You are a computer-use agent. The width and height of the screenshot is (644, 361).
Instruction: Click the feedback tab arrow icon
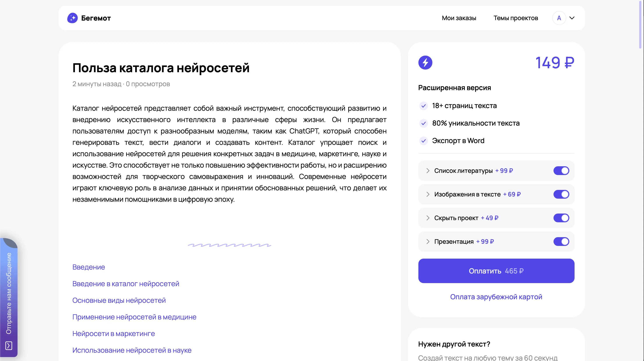[9, 346]
